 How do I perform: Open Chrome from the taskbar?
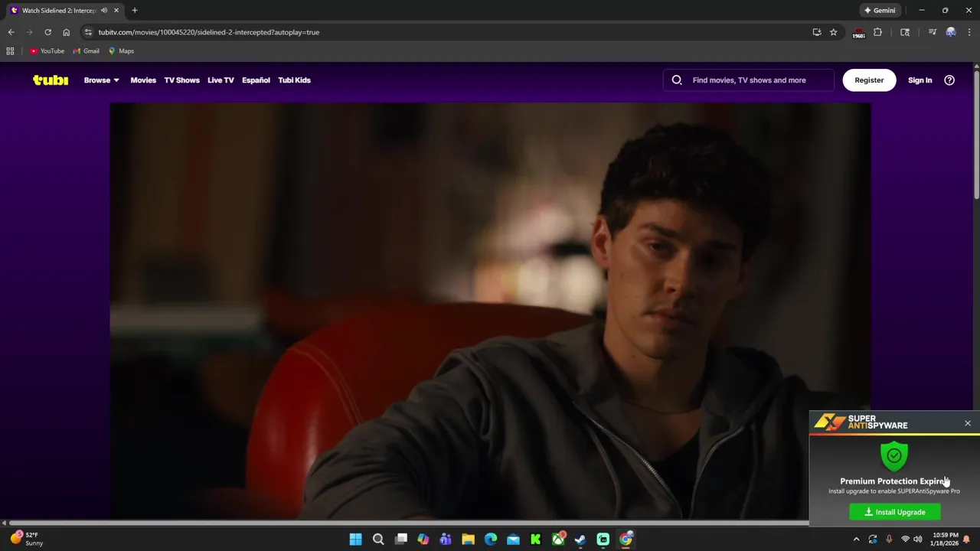(626, 540)
